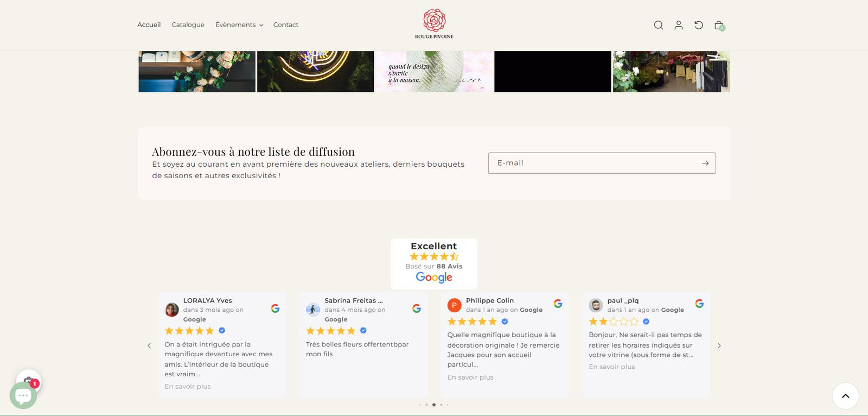This screenshot has width=868, height=416.
Task: Click the 88 Avis link
Action: (x=450, y=267)
